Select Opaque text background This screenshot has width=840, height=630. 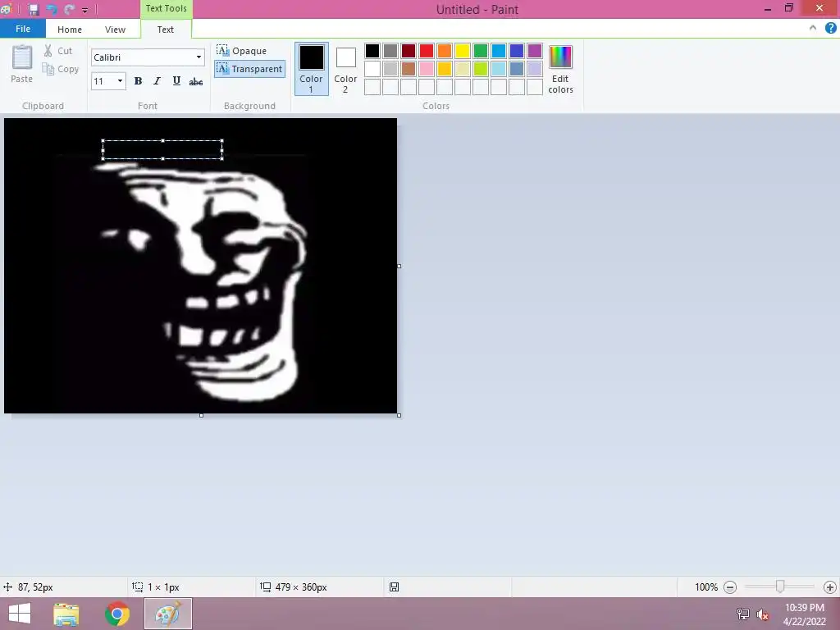[242, 51]
